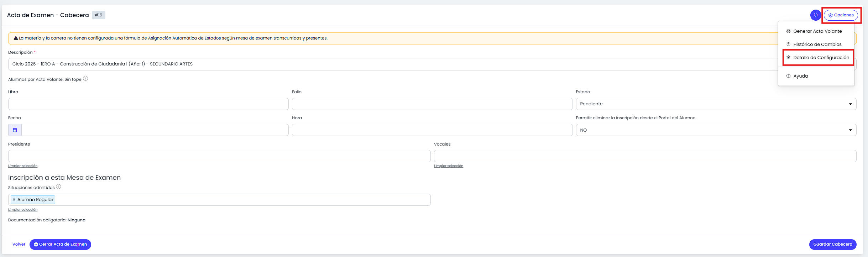Open the Presidente selection field
Screen dimensions: 868x257
coord(219,156)
